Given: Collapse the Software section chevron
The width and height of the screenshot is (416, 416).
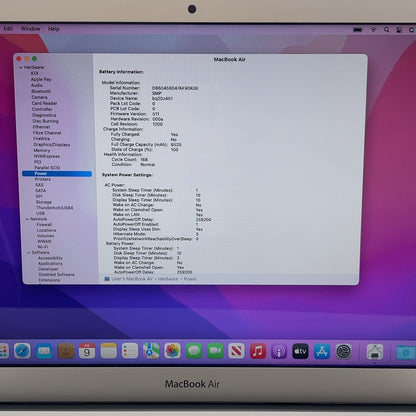Looking at the screenshot, I should [28, 253].
